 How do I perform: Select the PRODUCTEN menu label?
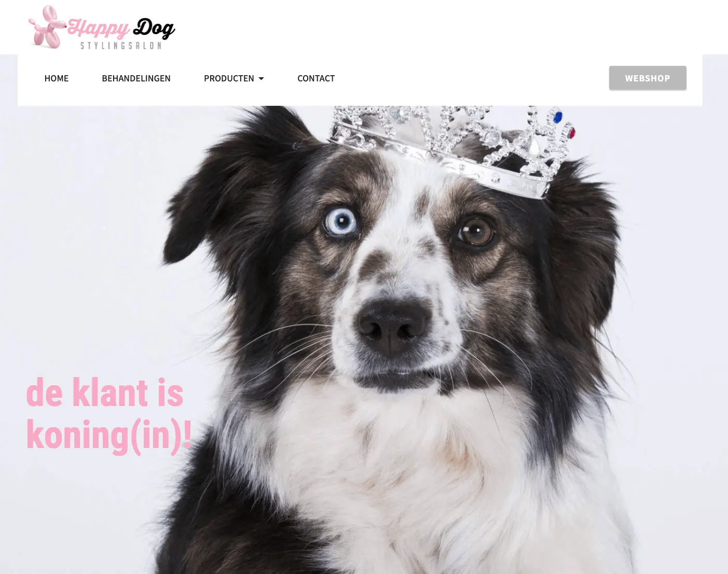[x=229, y=78]
